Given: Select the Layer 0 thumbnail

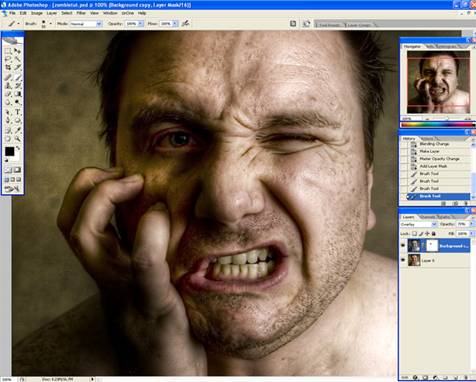Looking at the screenshot, I should pos(414,260).
